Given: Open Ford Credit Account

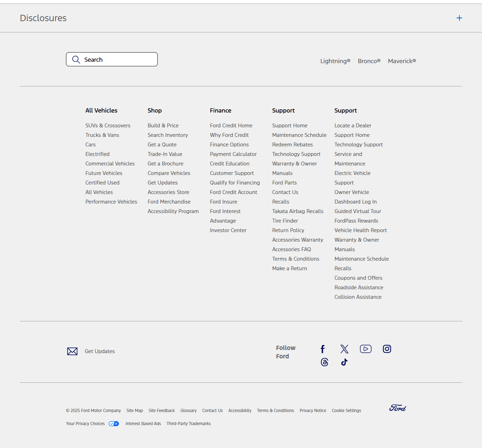Looking at the screenshot, I should coord(234,192).
